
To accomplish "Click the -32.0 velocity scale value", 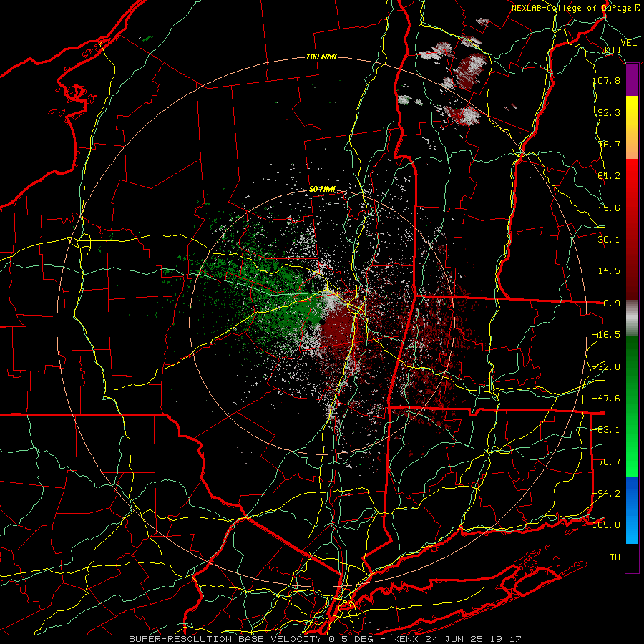I will click(x=607, y=367).
